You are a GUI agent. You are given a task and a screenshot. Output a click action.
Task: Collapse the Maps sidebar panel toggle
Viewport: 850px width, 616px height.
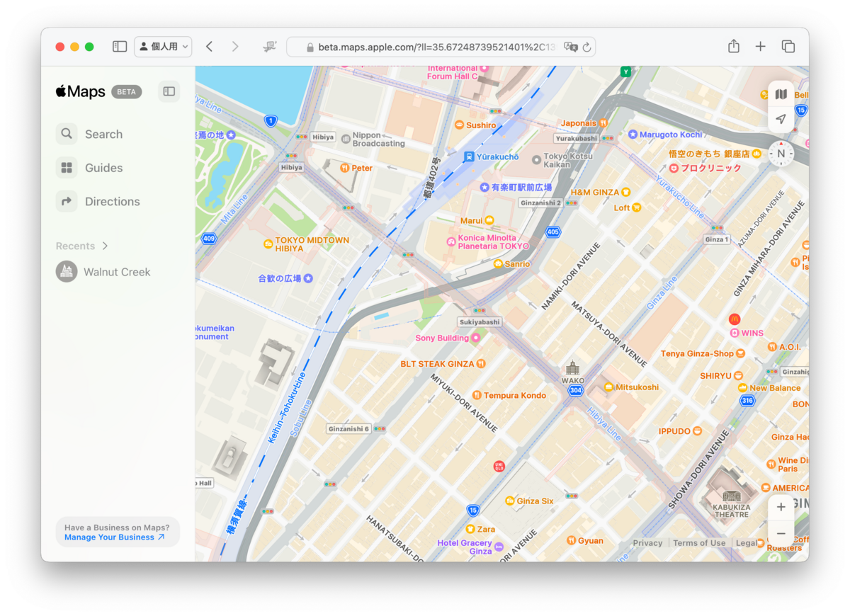[169, 91]
